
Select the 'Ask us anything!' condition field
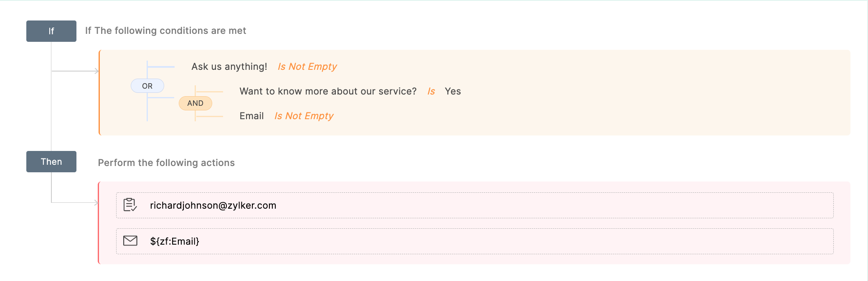click(229, 67)
